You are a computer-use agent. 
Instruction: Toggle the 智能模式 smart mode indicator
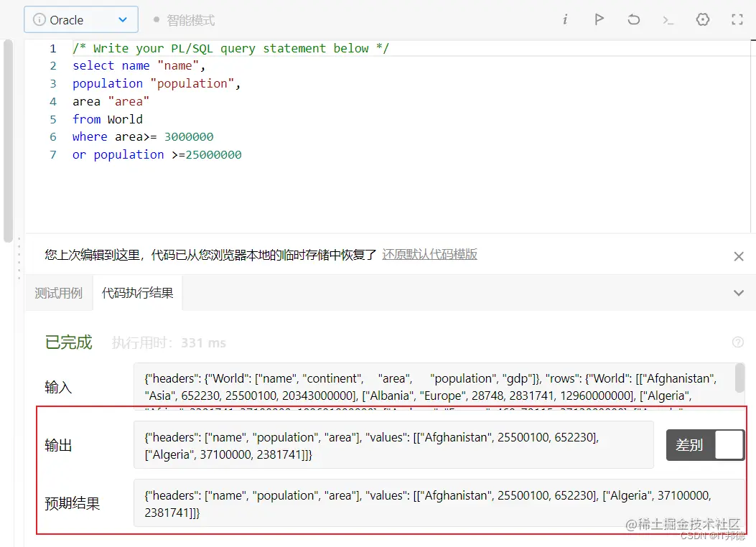tap(184, 20)
